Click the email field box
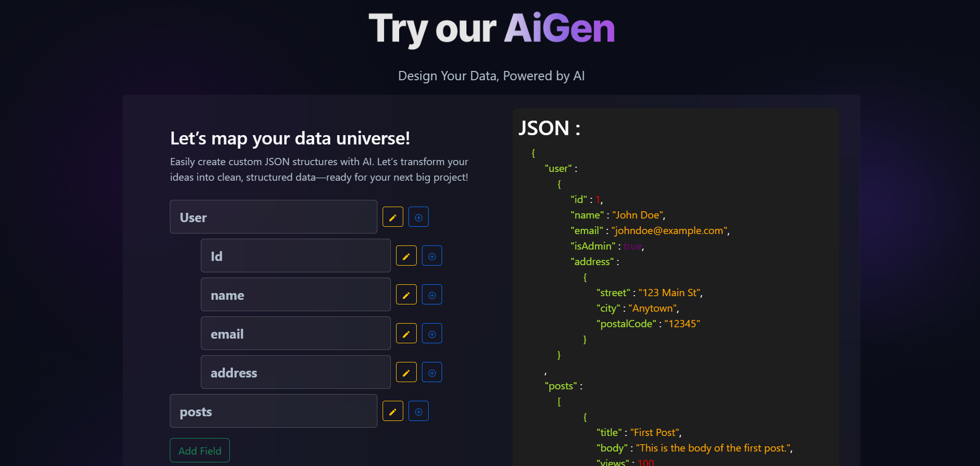Viewport: 980px width, 466px height. coord(296,333)
